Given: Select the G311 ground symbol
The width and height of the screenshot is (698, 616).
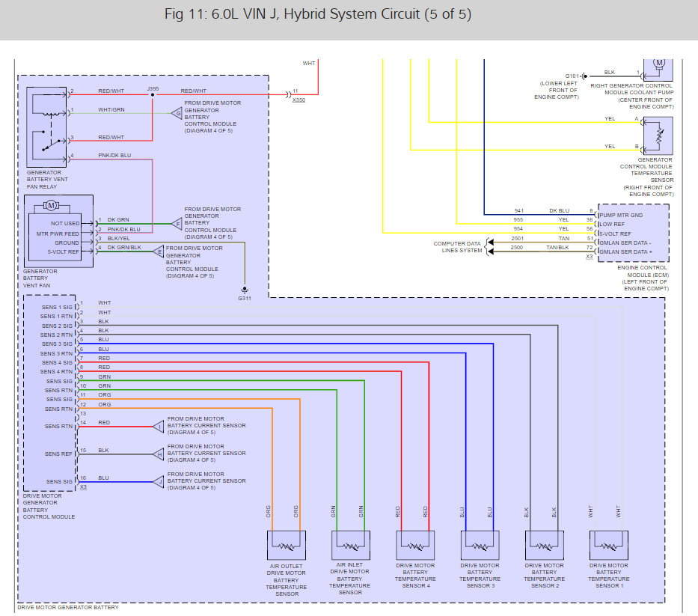Looking at the screenshot, I should [245, 290].
